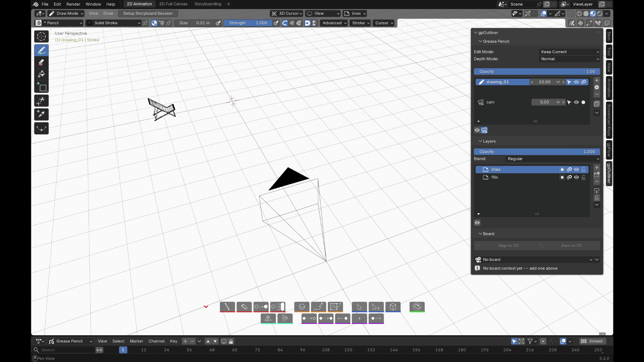
Task: Open the No board dropdown
Action: click(x=534, y=259)
